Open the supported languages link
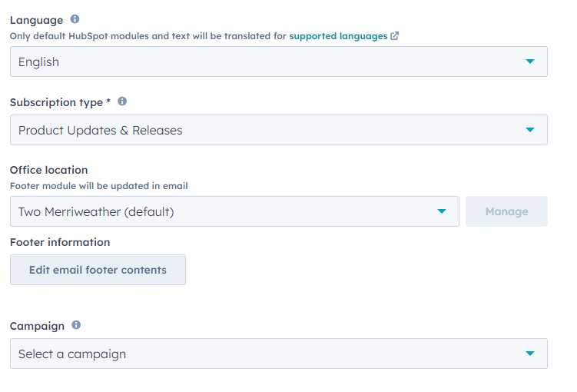Screen dimensions: 577x392 (x=338, y=36)
